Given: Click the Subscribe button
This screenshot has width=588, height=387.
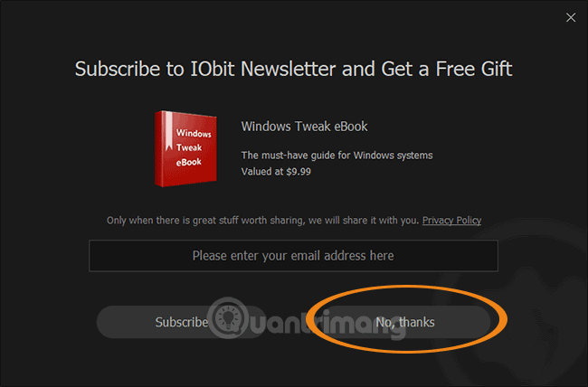Looking at the screenshot, I should click(x=182, y=322).
